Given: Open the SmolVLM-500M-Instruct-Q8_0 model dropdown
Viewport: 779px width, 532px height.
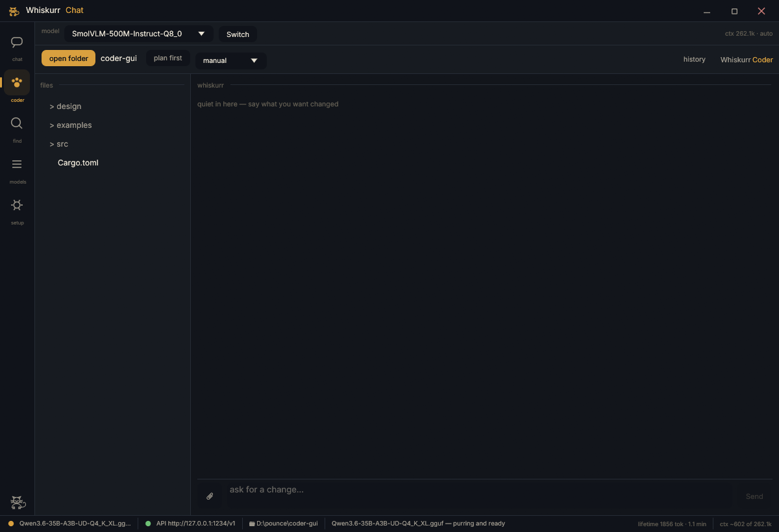Looking at the screenshot, I should [138, 34].
